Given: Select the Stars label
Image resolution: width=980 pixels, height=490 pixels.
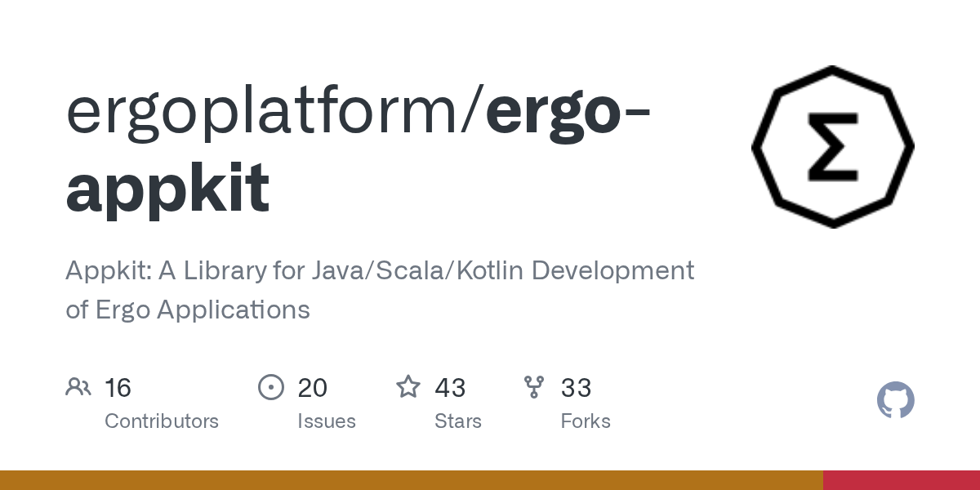Looking at the screenshot, I should pos(457,421).
